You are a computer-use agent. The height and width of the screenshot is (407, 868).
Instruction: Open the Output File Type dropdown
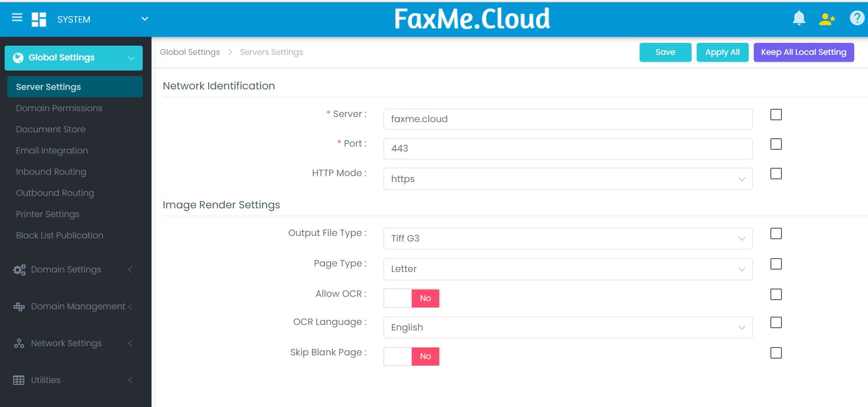(568, 238)
